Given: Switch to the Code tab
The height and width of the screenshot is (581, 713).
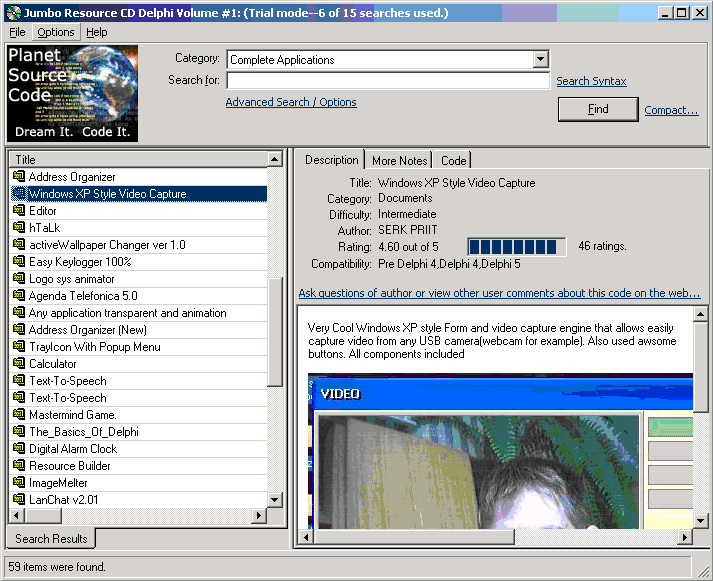Looking at the screenshot, I should (x=453, y=160).
